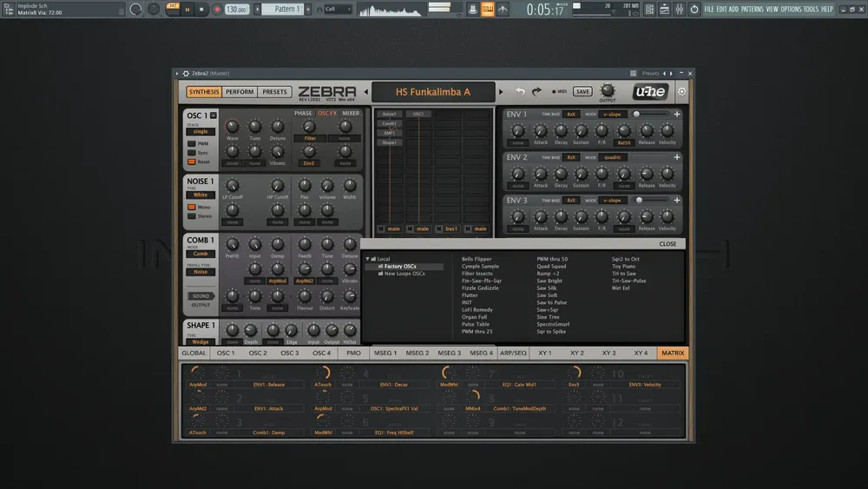Screen dimensions: 868x489
Task: Click the redo arrow in Zebra header
Action: tap(536, 91)
